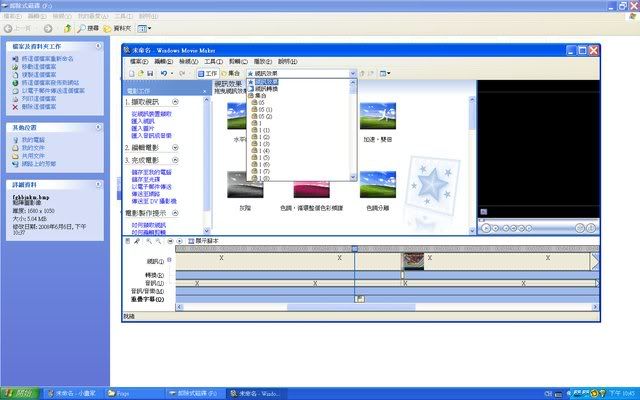The width and height of the screenshot is (640, 400).
Task: Choose the 集合 entry in the dropdown list
Action: tap(259, 95)
